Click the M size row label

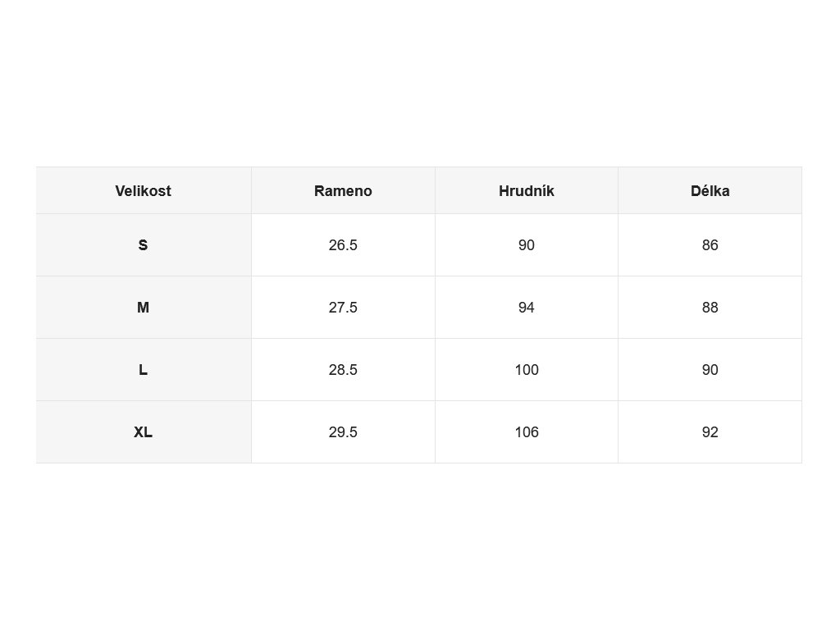[x=143, y=308]
